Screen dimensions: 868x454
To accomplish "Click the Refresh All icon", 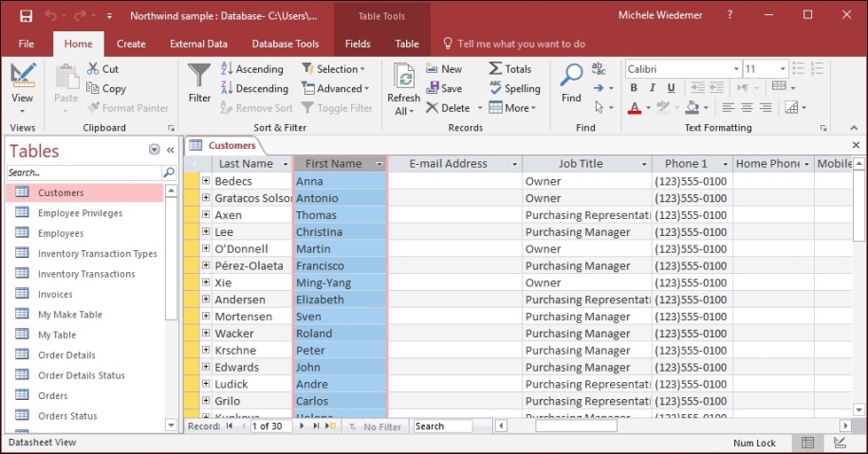I will pyautogui.click(x=404, y=77).
